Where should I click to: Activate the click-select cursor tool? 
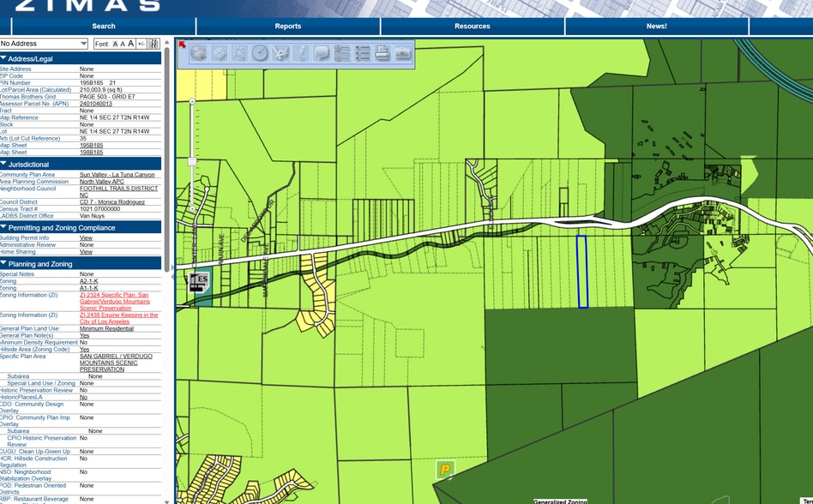pos(238,52)
